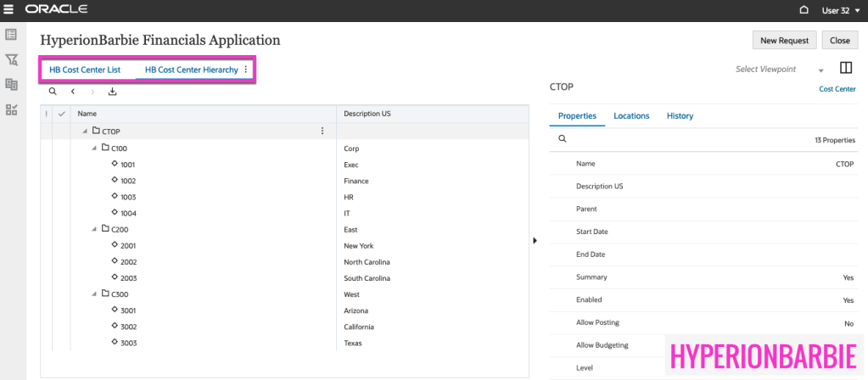Viewport: 868px width, 380px height.
Task: Switch to the HB Cost Center List tab
Action: click(85, 70)
